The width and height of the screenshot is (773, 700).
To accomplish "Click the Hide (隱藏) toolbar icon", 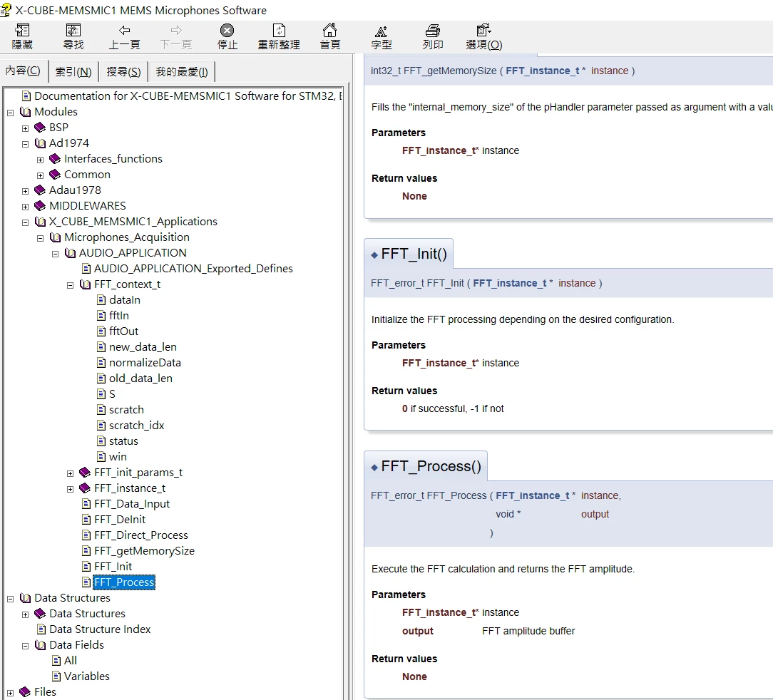I will point(22,31).
